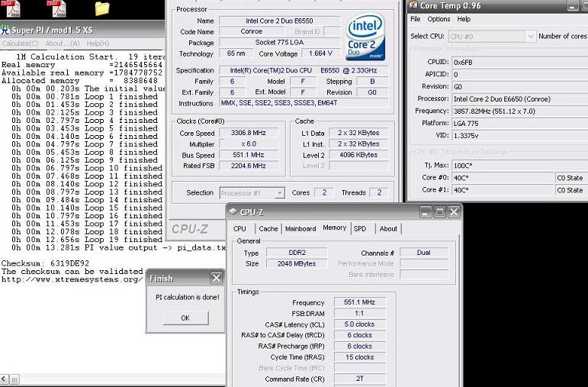The height and width of the screenshot is (387, 588).
Task: Switch to the SPD tab in CPU-Z
Action: point(361,228)
